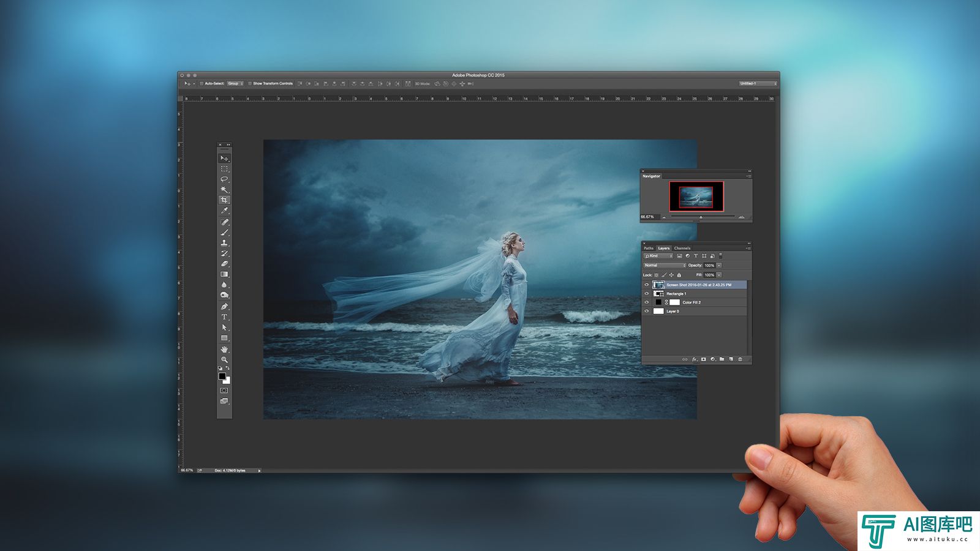Open the Opacity slider dropdown arrow

(x=719, y=265)
